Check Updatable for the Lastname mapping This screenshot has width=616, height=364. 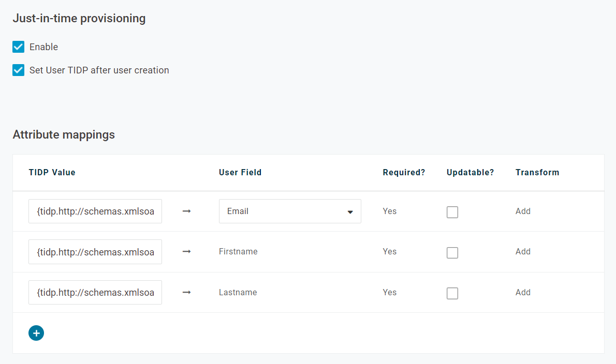pyautogui.click(x=452, y=293)
